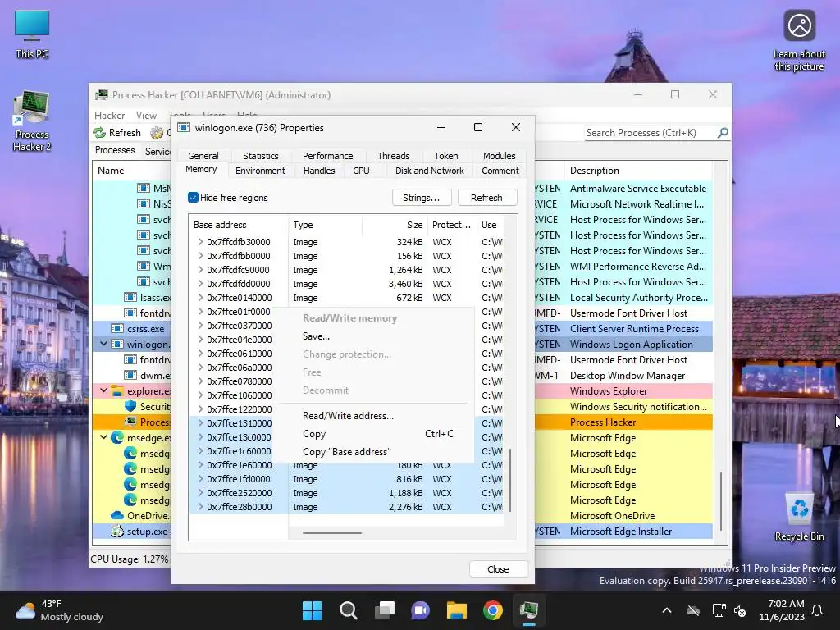Click the Size column header
Screen dimensions: 840x630
tap(396, 225)
